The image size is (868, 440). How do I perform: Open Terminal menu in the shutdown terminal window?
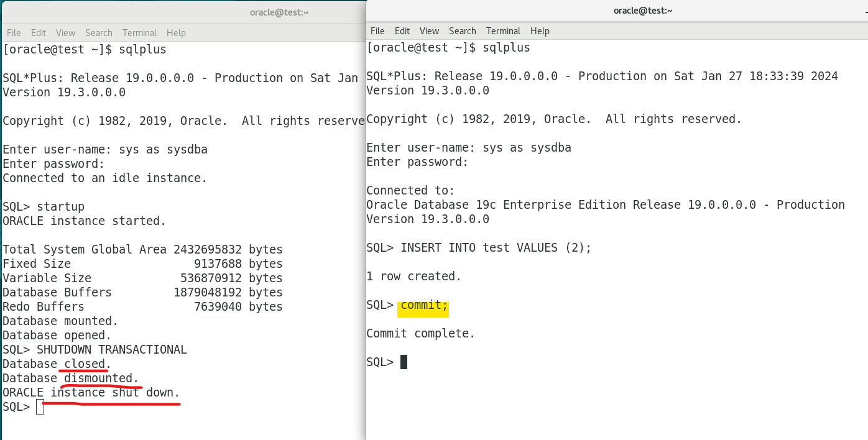pos(139,33)
